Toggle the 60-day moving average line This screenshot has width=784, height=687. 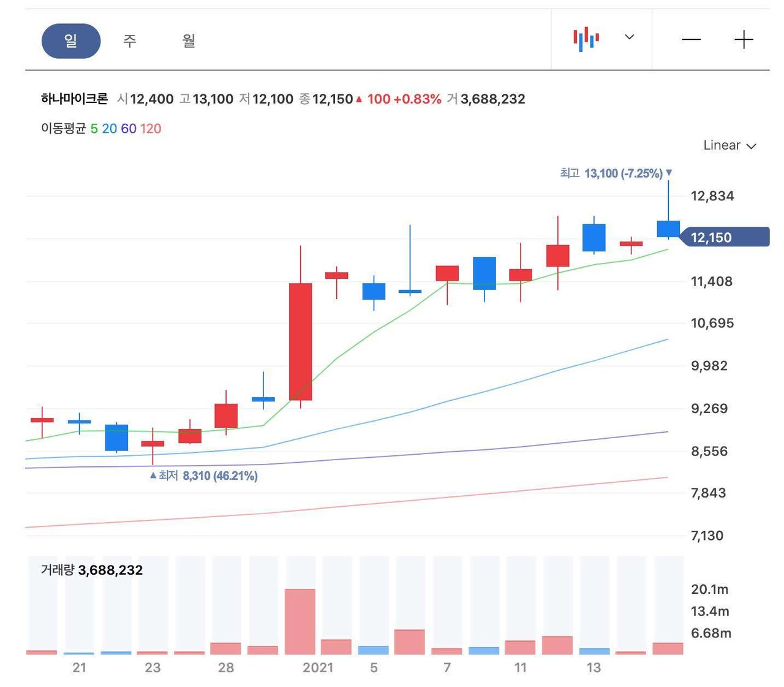pos(128,129)
